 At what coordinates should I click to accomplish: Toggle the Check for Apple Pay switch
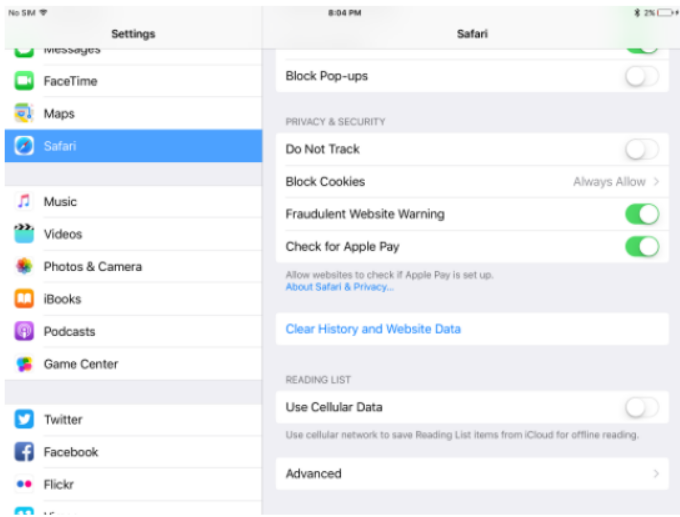tap(641, 246)
